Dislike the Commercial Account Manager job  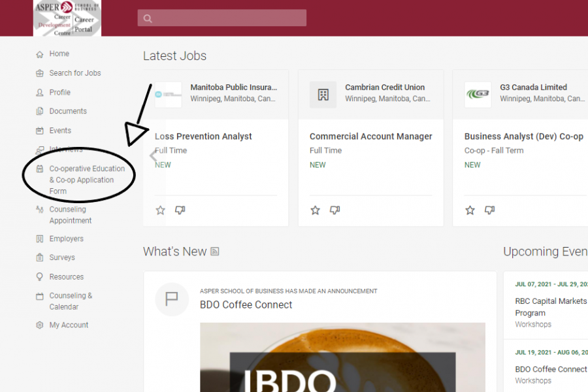point(335,210)
